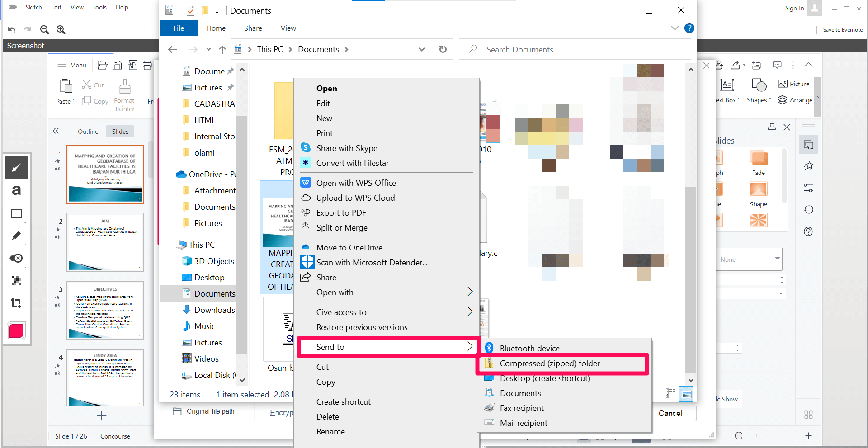The image size is (868, 448).
Task: Select slide 3 thumbnail in the slide panel
Action: tap(104, 310)
